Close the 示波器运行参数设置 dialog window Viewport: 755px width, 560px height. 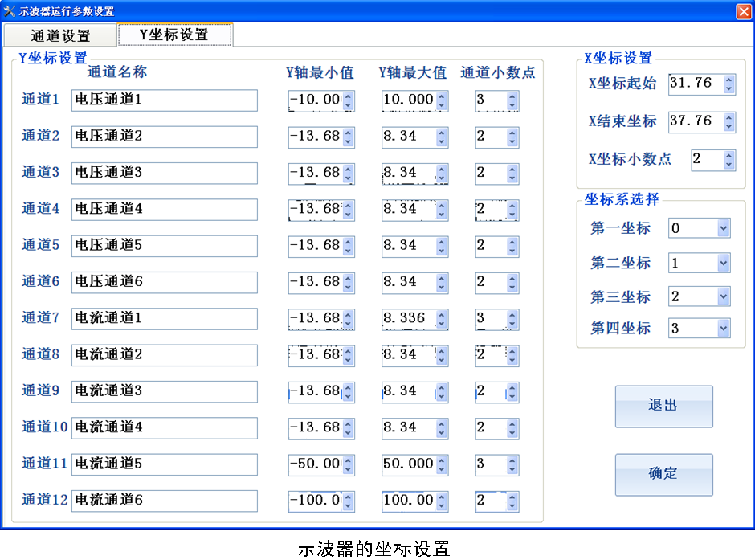[x=743, y=11]
